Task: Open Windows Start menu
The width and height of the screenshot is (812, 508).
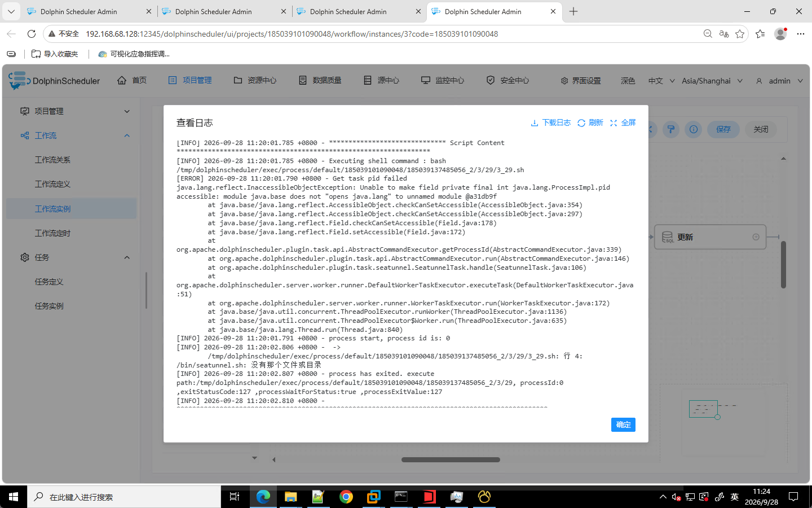Action: point(14,497)
